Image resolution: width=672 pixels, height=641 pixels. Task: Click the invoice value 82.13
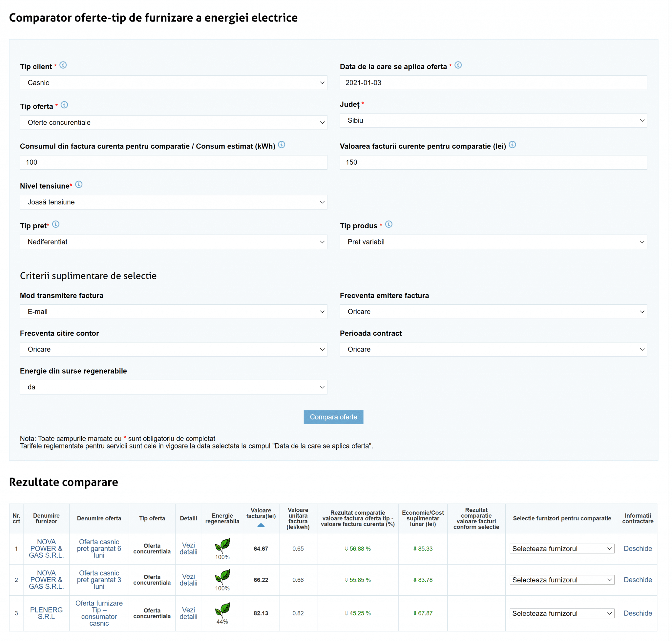261,613
